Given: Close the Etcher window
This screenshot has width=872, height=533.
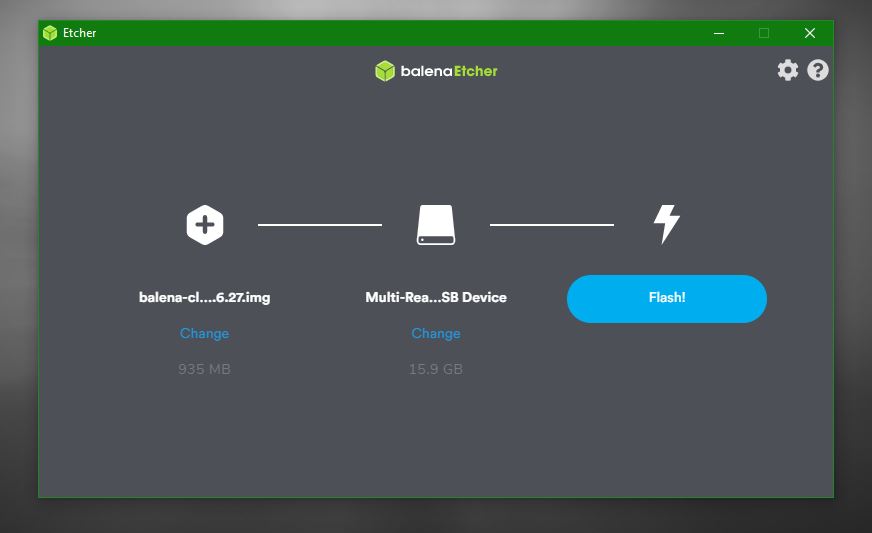Looking at the screenshot, I should pyautogui.click(x=810, y=33).
